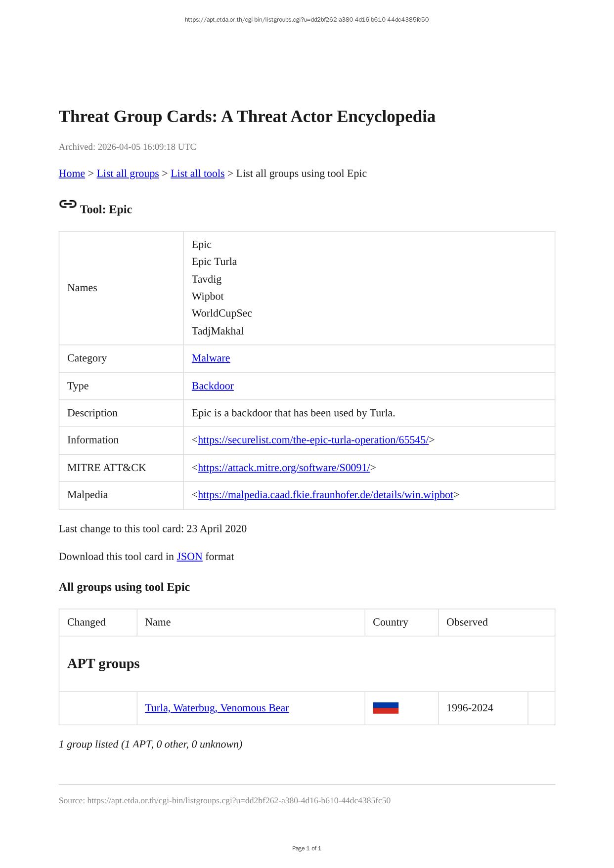Open the List all groups breadcrumb
614x868 pixels.
coord(128,174)
